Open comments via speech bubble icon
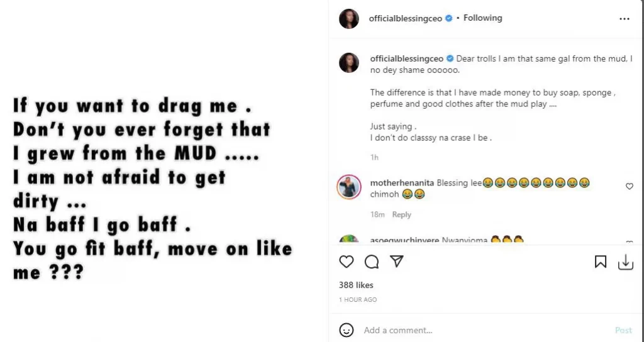The width and height of the screenshot is (644, 342). pos(371,262)
